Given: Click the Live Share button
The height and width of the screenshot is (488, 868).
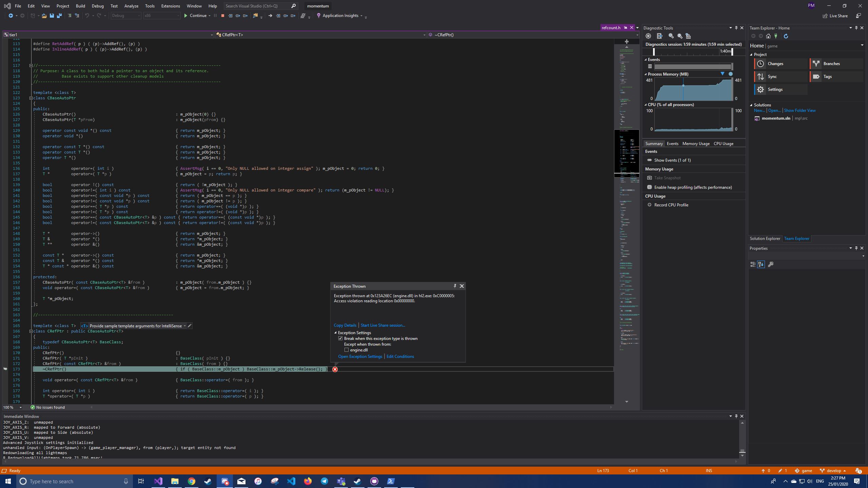Looking at the screenshot, I should [x=835, y=16].
